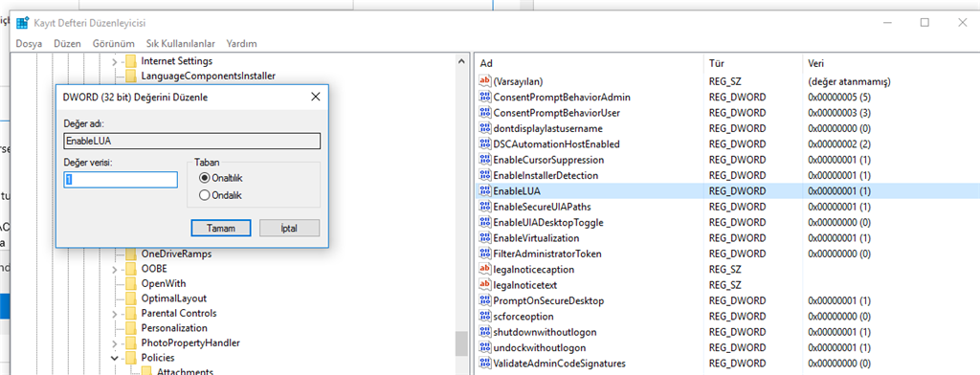Open the Dosya menu

coord(29,44)
